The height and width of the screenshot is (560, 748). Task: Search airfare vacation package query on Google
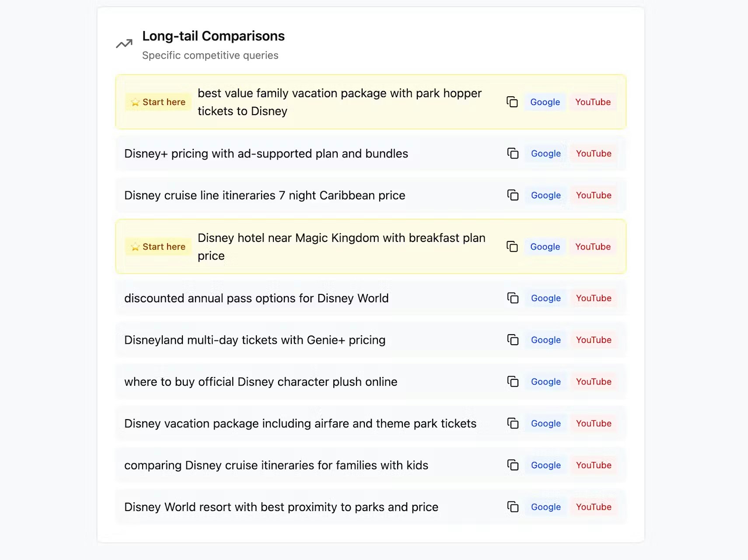(x=545, y=423)
